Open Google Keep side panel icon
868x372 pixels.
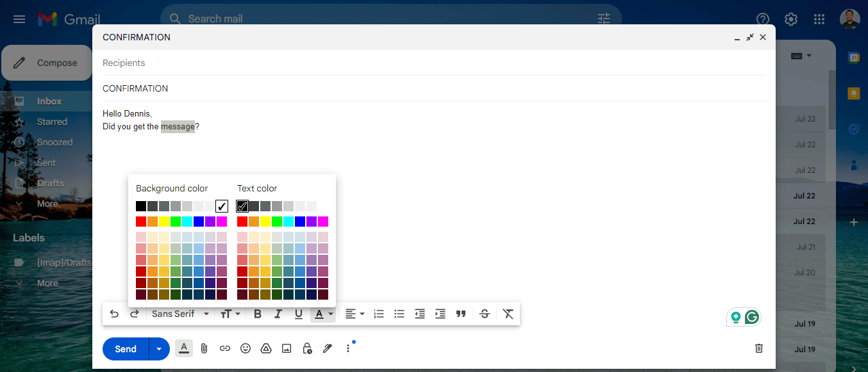tap(854, 93)
